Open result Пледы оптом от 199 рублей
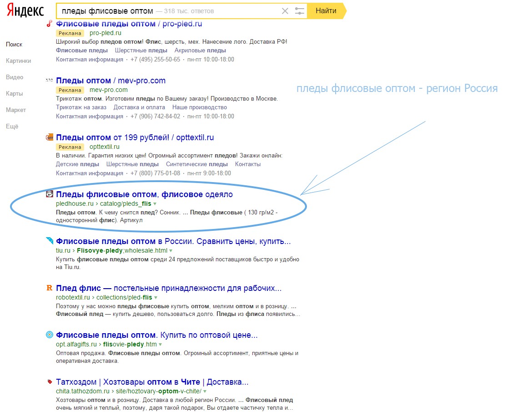 point(135,137)
